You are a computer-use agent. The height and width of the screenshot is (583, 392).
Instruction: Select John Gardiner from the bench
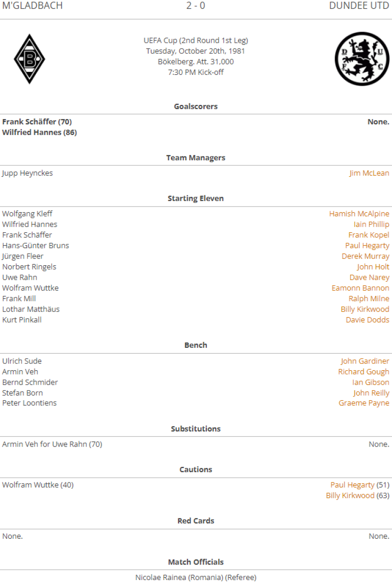click(x=365, y=361)
